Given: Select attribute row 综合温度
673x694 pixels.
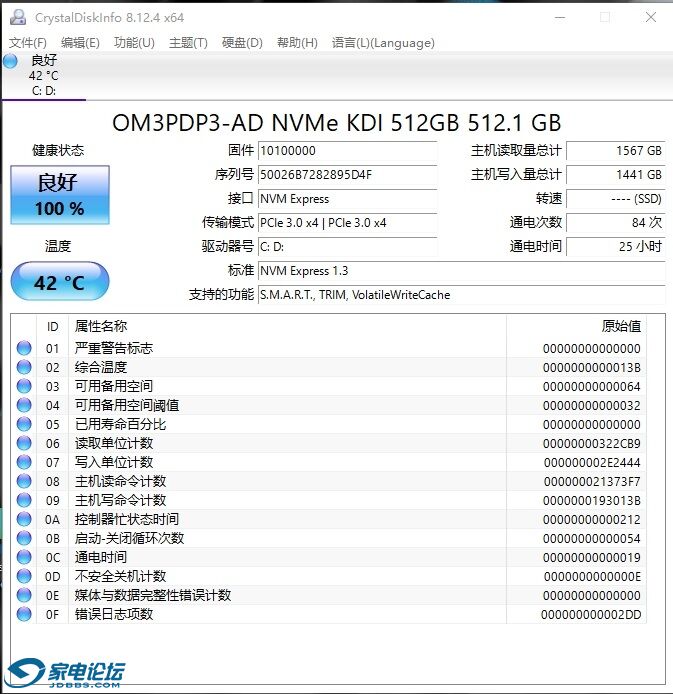Looking at the screenshot, I should tap(328, 367).
